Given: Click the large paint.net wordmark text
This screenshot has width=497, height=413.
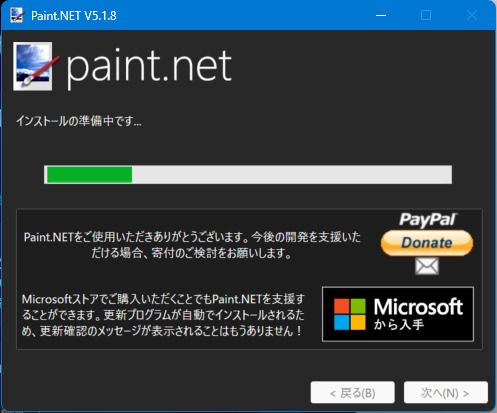Looking at the screenshot, I should pos(149,67).
